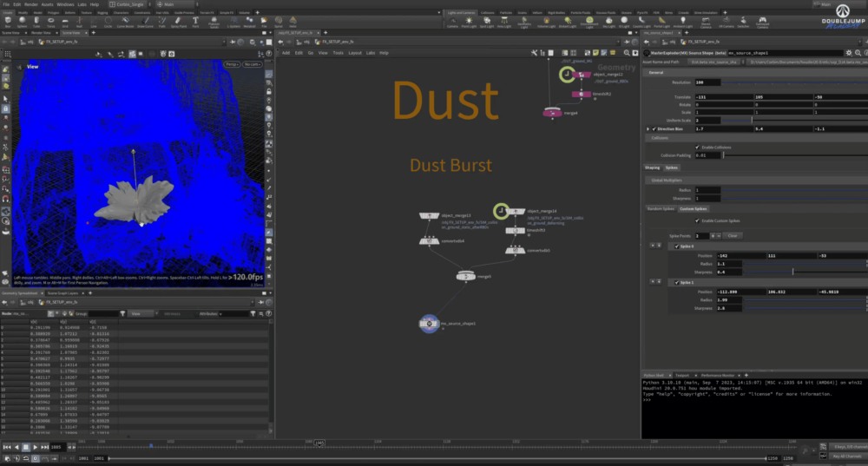
Task: Open the Corbin_Single desktop dropdown
Action: [131, 3]
